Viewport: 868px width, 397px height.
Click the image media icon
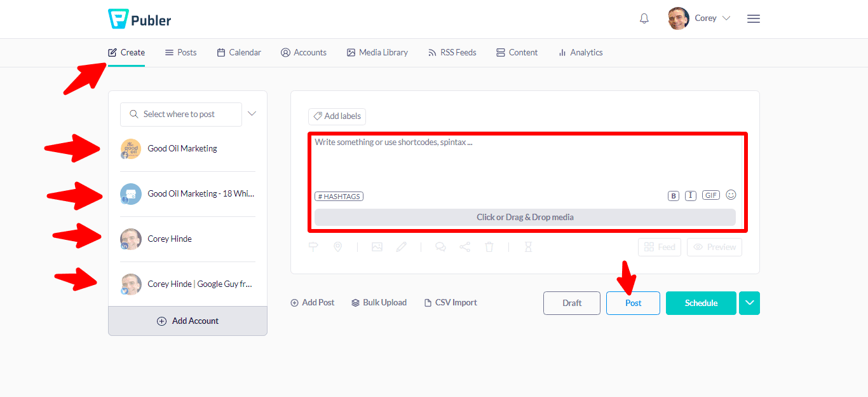(x=377, y=247)
